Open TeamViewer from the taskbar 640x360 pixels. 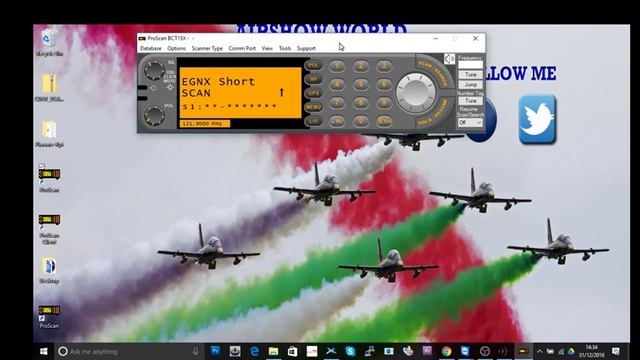(x=465, y=351)
